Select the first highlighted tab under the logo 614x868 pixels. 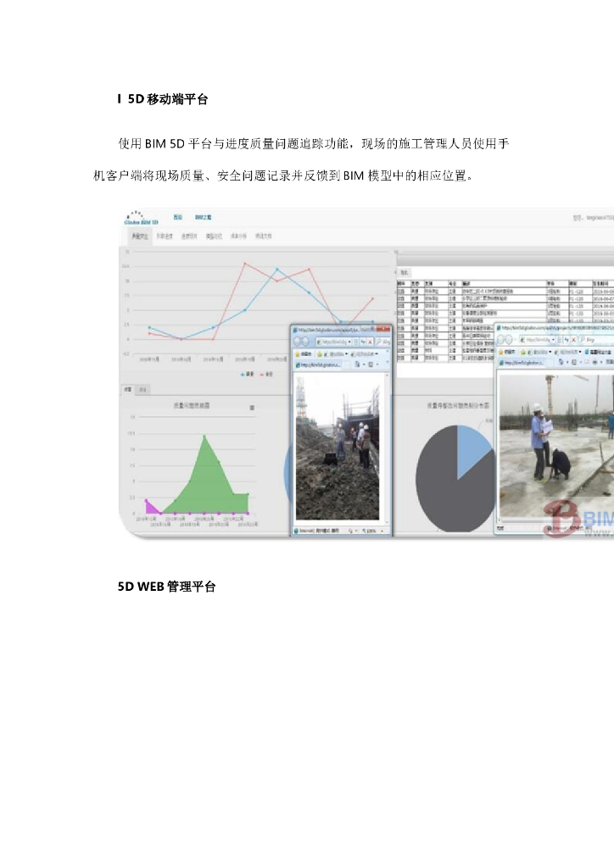click(137, 236)
